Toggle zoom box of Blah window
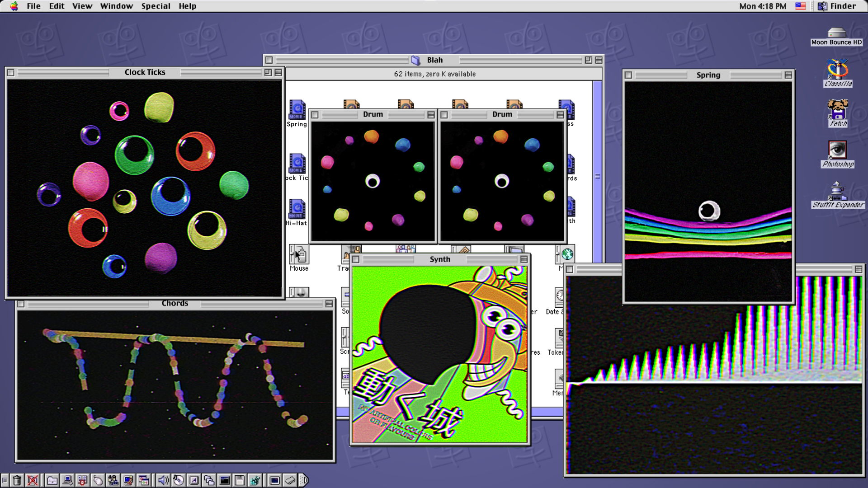This screenshot has width=868, height=488. click(588, 60)
